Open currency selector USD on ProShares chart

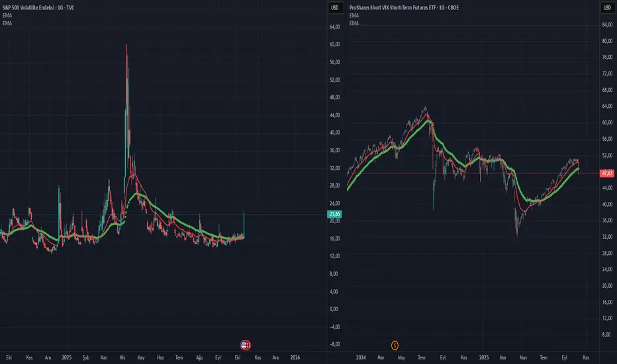pos(607,7)
